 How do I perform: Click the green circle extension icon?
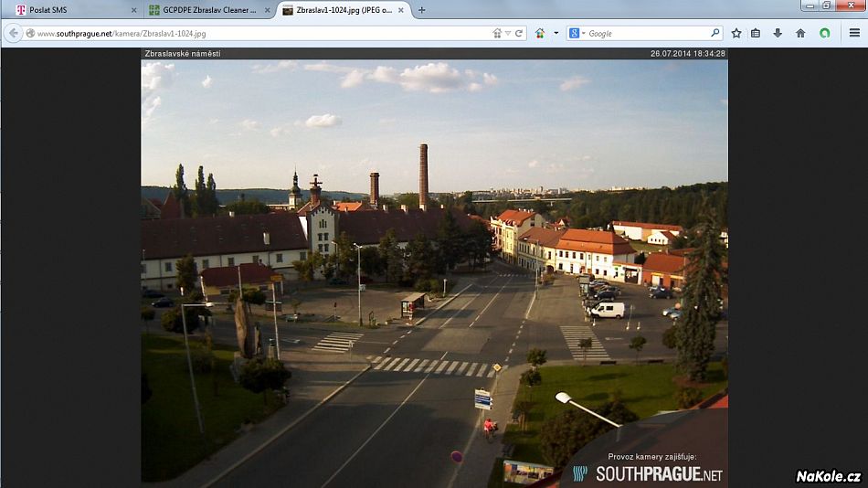click(x=825, y=33)
